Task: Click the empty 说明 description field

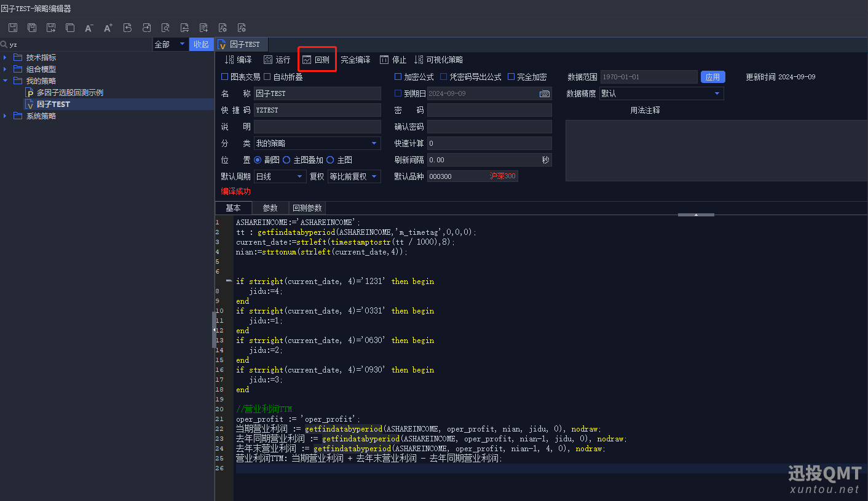Action: point(317,127)
